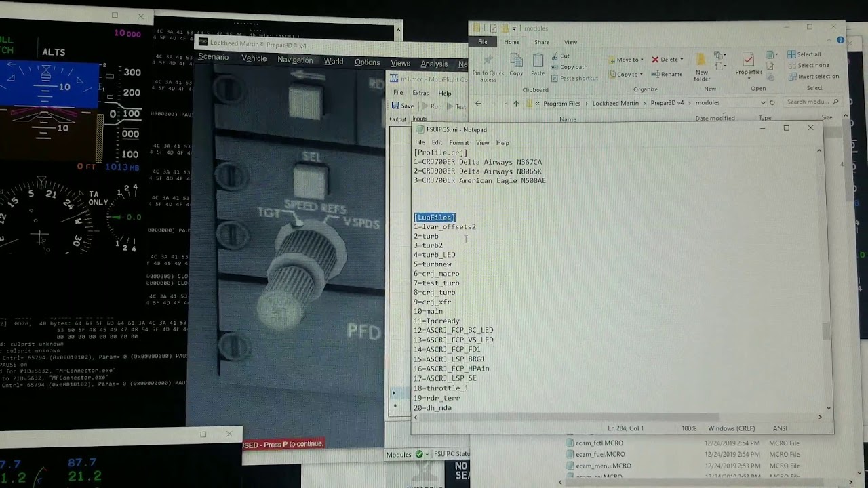Screen dimensions: 868x488
Task: Create a New folder from Explorer ribbon
Action: coord(702,66)
